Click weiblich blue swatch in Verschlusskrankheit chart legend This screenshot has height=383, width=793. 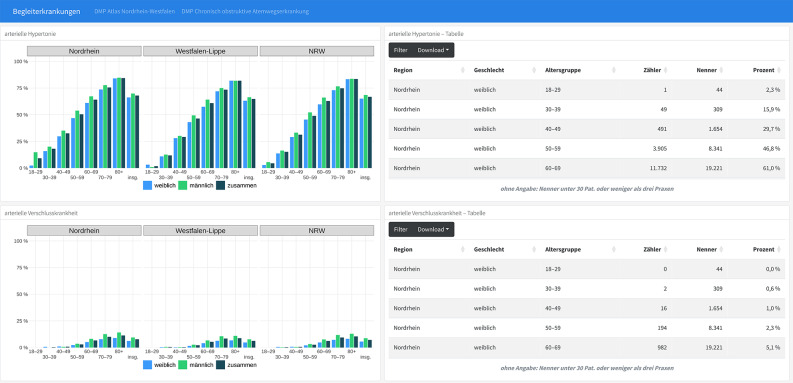tap(148, 365)
